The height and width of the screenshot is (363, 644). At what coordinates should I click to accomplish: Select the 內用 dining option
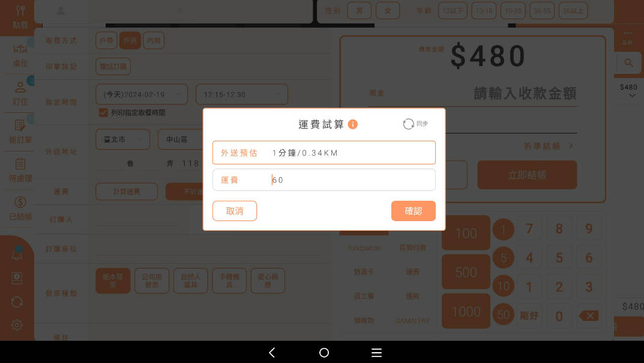(x=154, y=40)
